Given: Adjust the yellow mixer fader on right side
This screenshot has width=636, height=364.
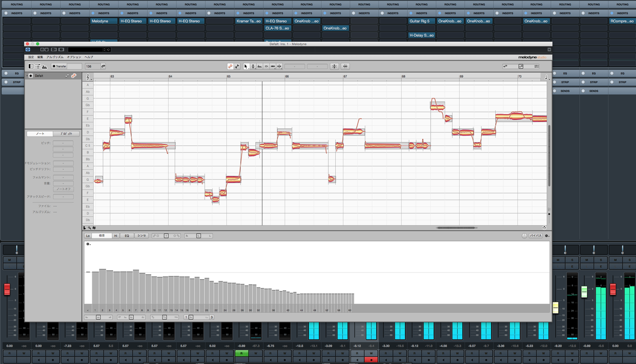Looking at the screenshot, I should (555, 307).
